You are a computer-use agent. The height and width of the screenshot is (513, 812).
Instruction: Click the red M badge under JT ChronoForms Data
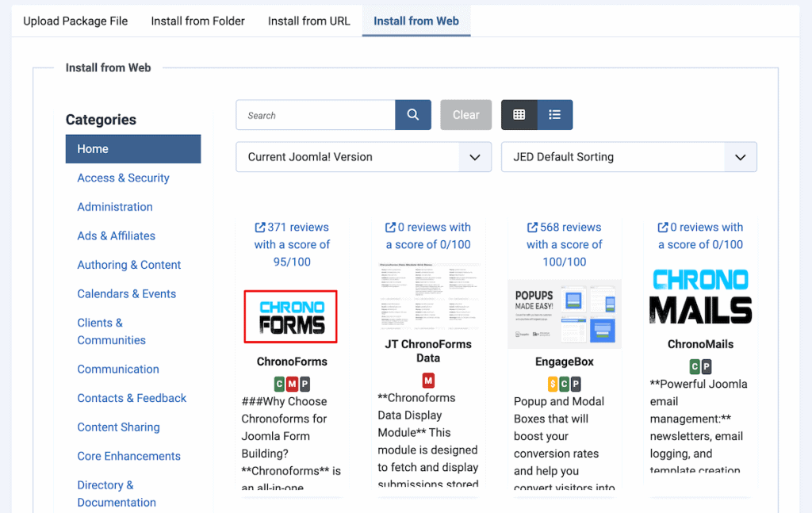(428, 381)
